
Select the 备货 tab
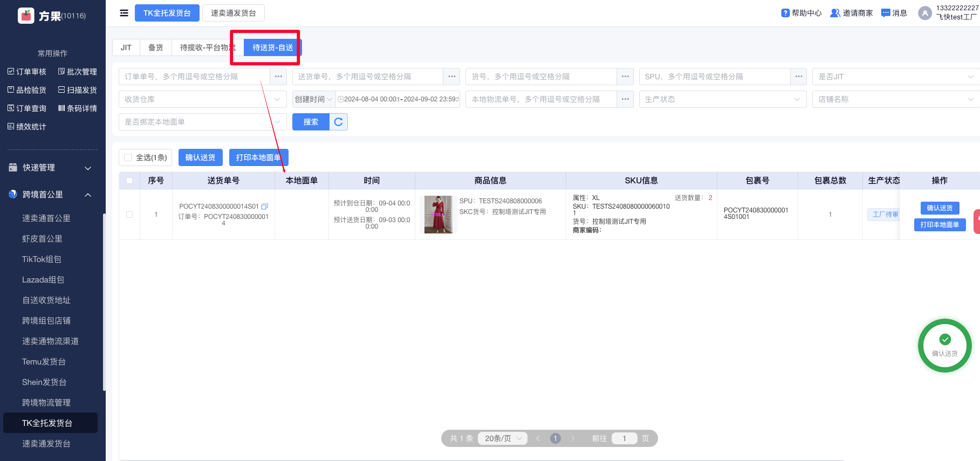pyautogui.click(x=156, y=47)
